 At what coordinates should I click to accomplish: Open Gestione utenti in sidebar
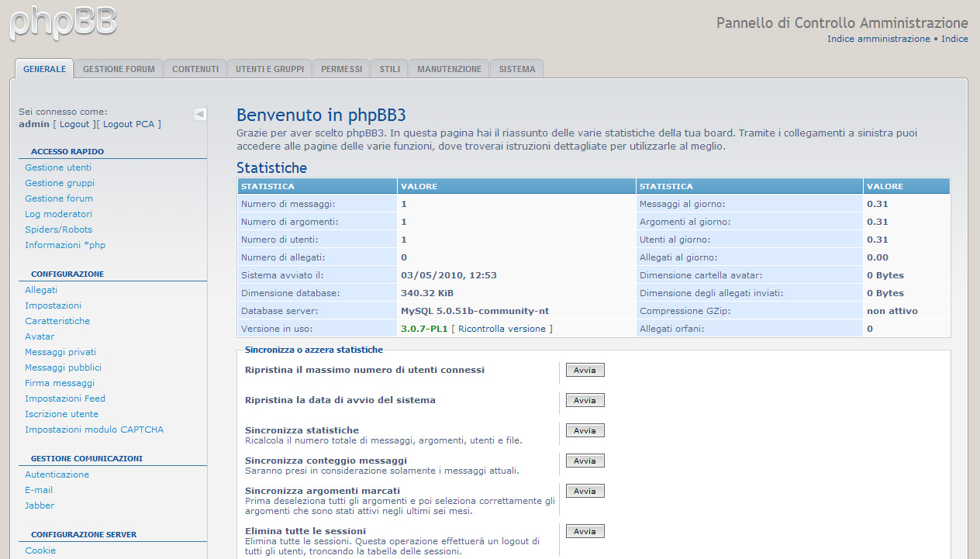point(58,167)
